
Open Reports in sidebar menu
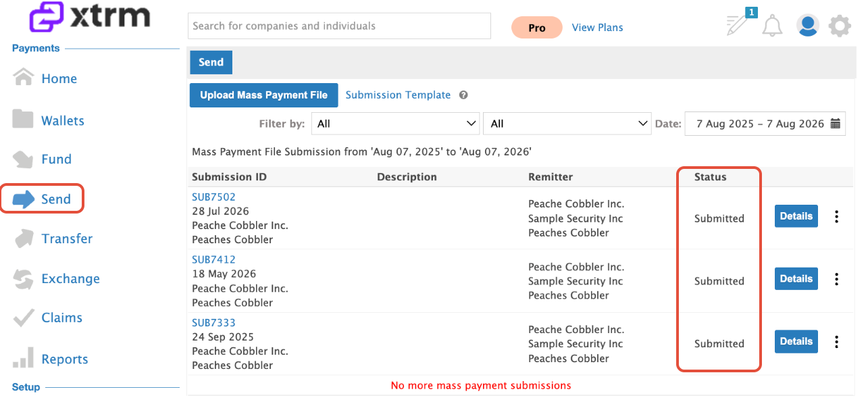(65, 359)
